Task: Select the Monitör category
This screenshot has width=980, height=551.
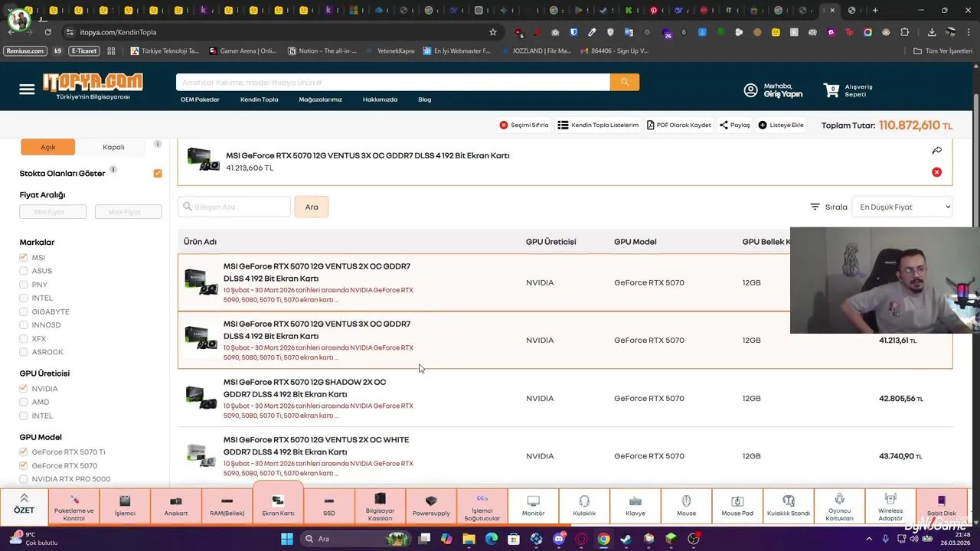Action: pyautogui.click(x=534, y=505)
